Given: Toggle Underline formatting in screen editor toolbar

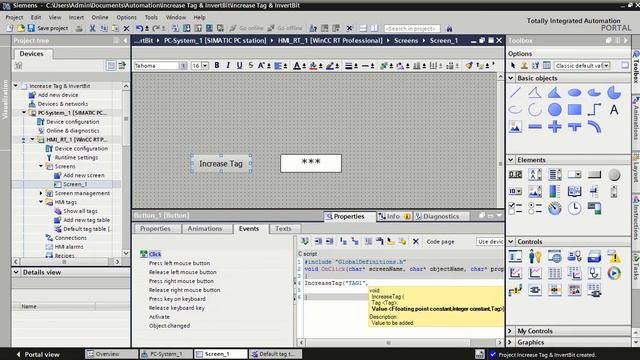Looking at the screenshot, I should (239, 65).
